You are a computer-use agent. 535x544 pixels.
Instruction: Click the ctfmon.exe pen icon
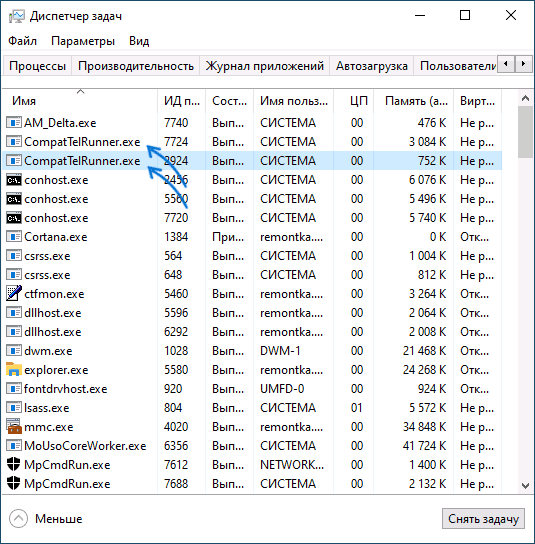pyautogui.click(x=14, y=294)
